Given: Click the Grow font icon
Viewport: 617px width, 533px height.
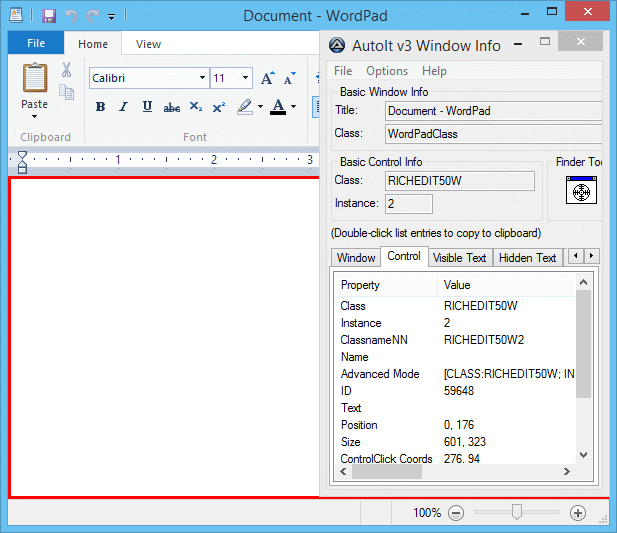Looking at the screenshot, I should (267, 78).
